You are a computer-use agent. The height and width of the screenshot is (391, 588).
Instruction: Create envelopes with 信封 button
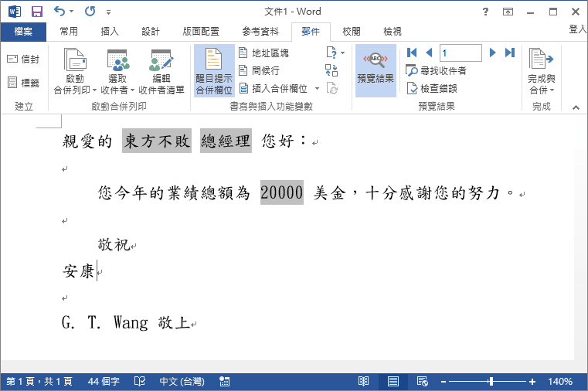23,59
